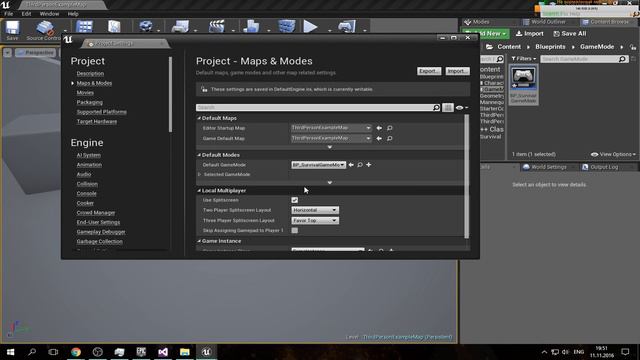Open Filters dropdown in Content Browser
Image resolution: width=640 pixels, height=360 pixels.
(524, 59)
